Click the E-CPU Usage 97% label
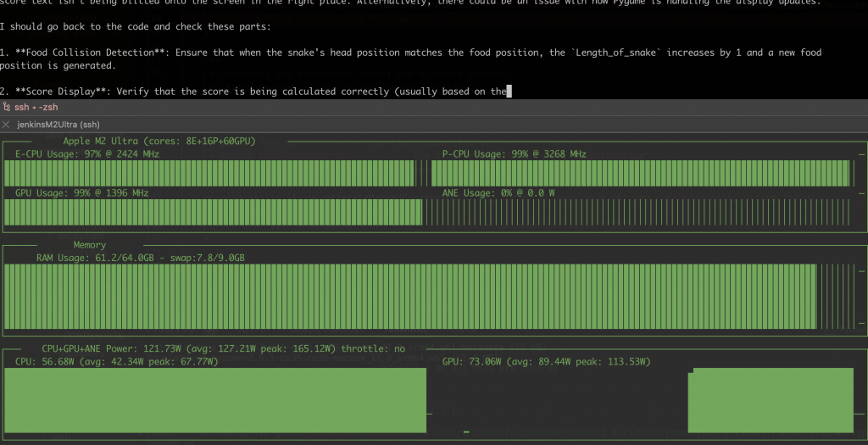 86,154
